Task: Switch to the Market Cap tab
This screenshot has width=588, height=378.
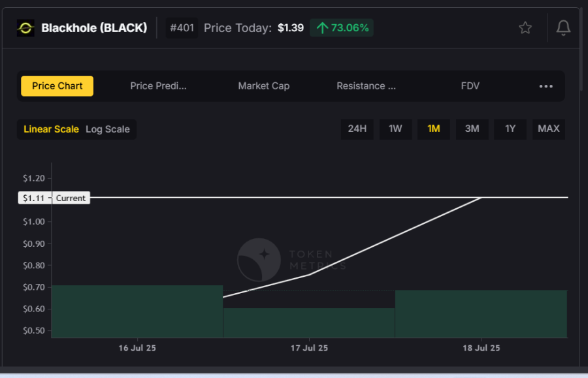Action: [264, 86]
